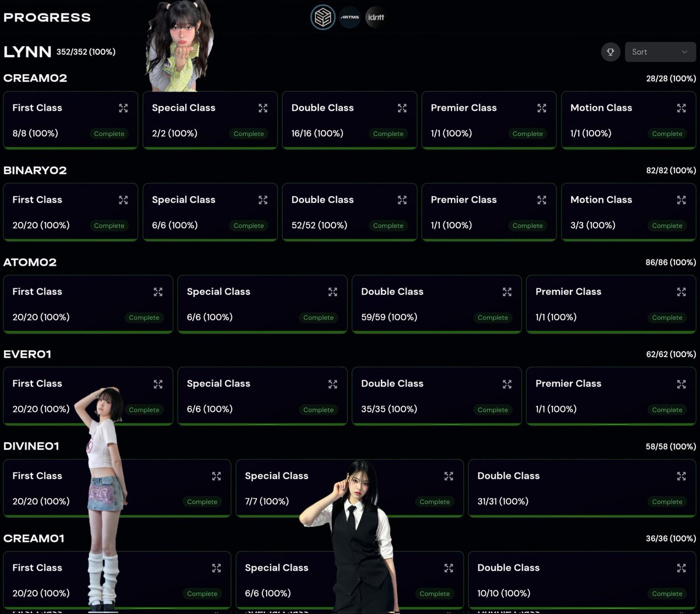The height and width of the screenshot is (614, 700).
Task: Click the 16/16 (100%) CREAM02 Double count
Action: coord(317,134)
